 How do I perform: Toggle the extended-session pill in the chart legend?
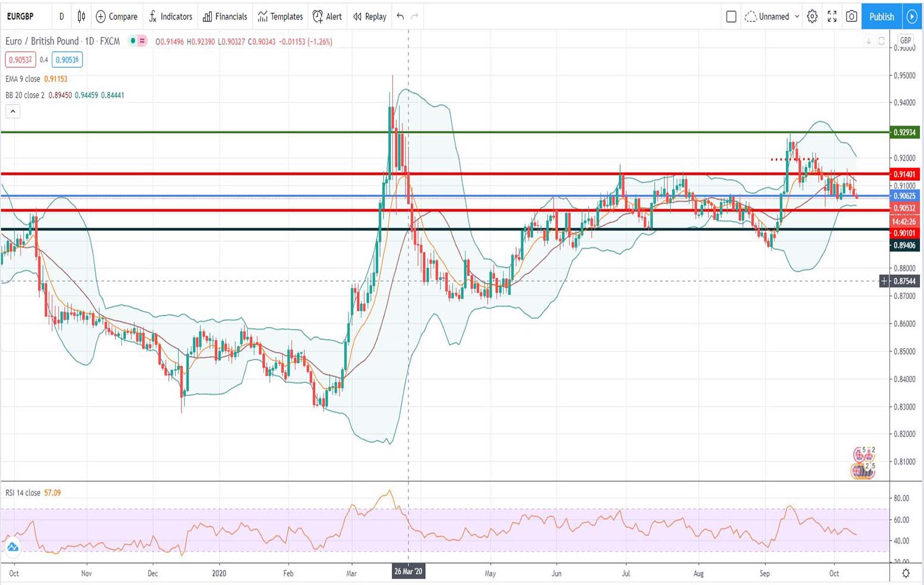pyautogui.click(x=142, y=41)
